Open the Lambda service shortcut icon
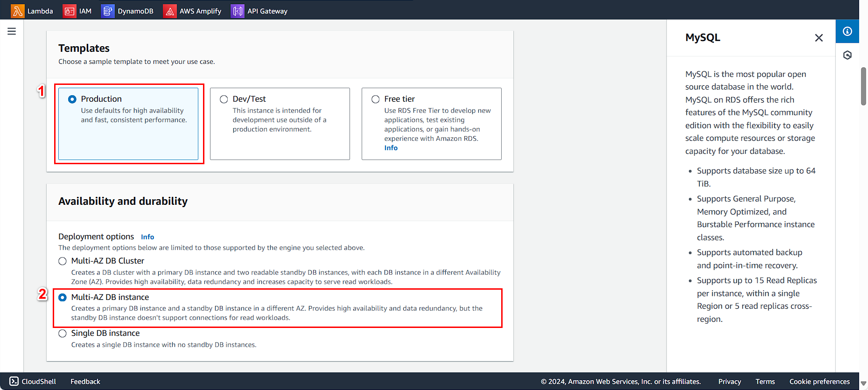The image size is (868, 390). point(18,11)
